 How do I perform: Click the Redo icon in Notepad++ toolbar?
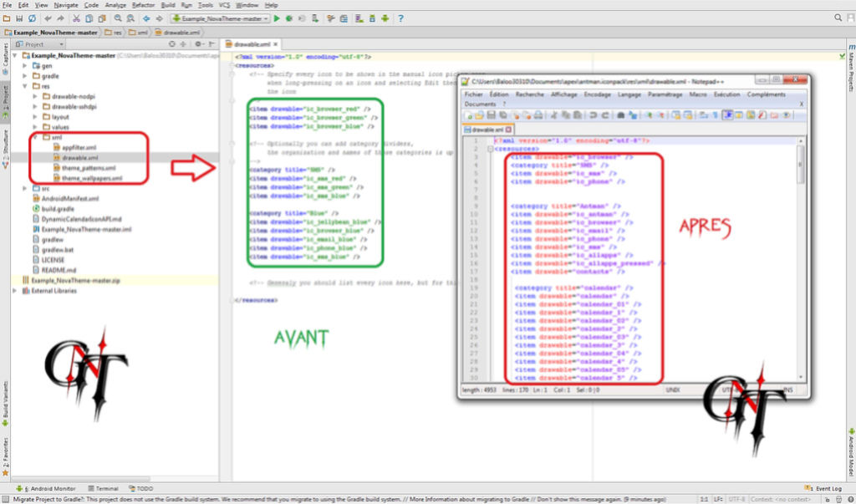click(605, 115)
